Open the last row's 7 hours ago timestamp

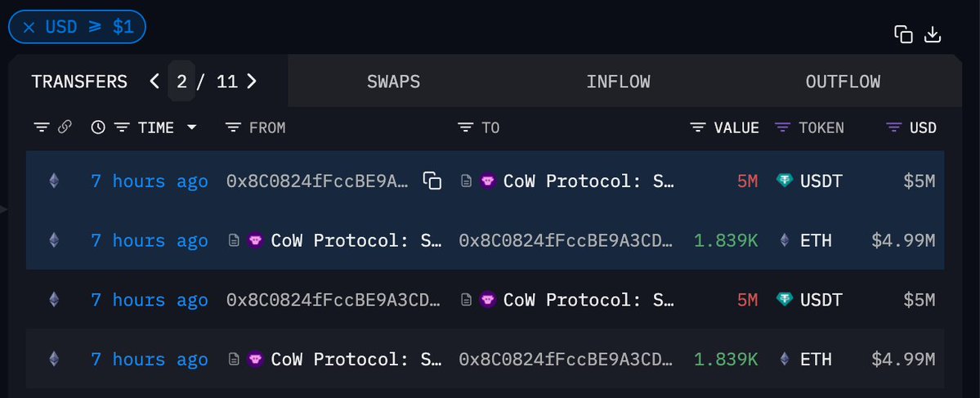150,360
